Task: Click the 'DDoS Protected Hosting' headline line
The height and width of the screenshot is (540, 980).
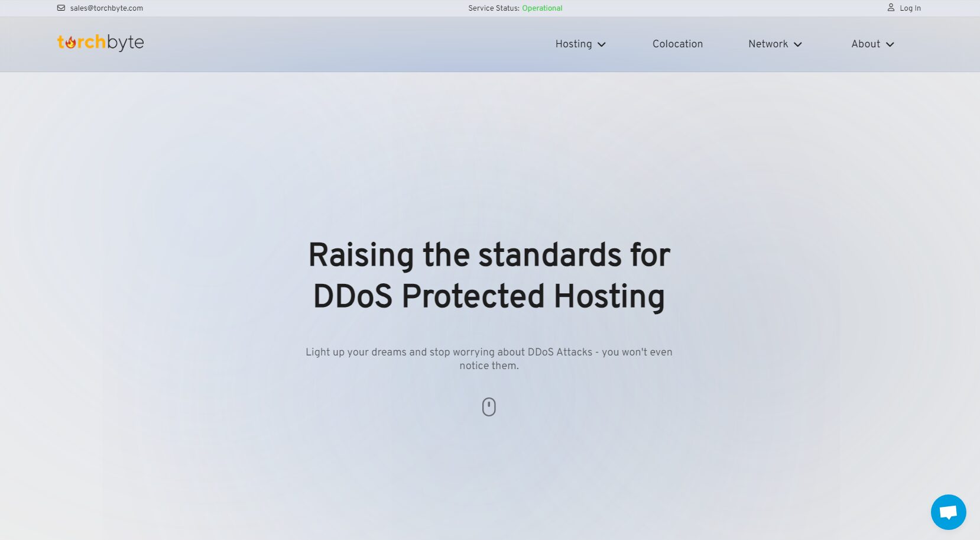Action: pyautogui.click(x=489, y=296)
